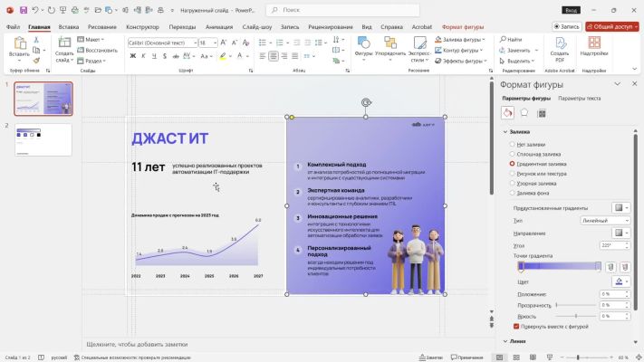The image size is (644, 362).
Task: Select Сплошная заливка radio option
Action: (512, 154)
